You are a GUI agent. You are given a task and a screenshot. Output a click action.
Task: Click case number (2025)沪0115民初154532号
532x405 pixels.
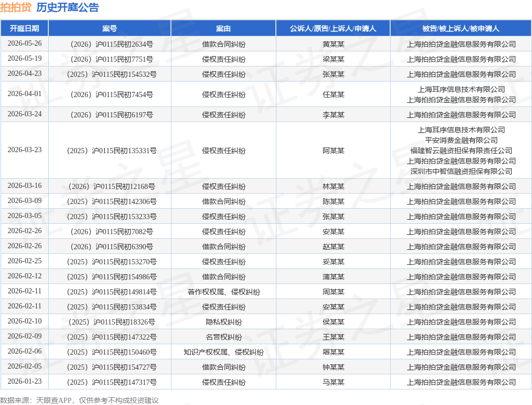tap(112, 74)
